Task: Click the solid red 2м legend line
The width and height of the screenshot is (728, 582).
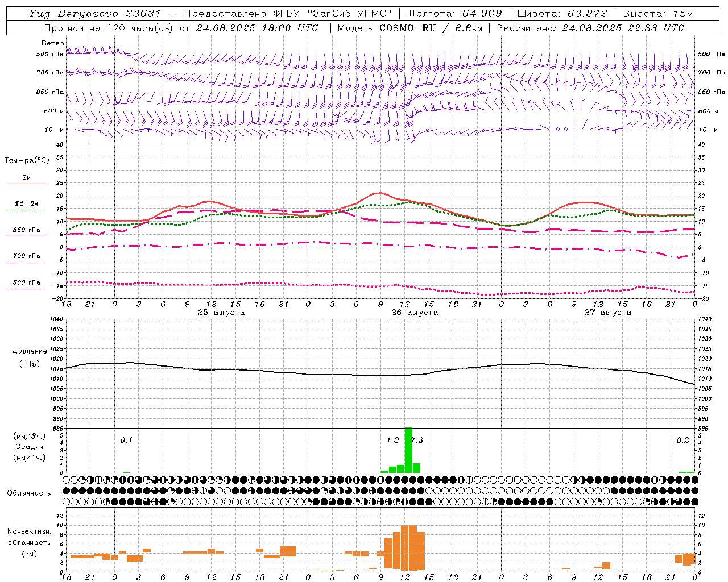Action: pos(26,184)
